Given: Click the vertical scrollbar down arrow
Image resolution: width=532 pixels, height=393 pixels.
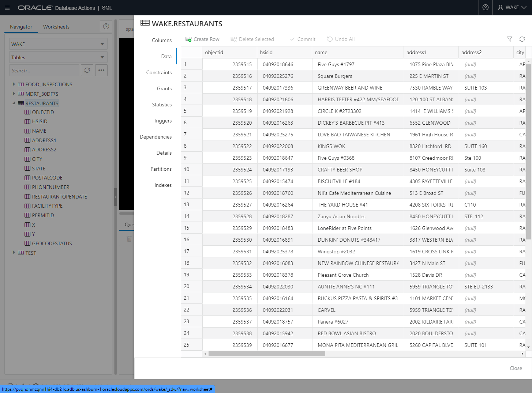Looking at the screenshot, I should [x=528, y=347].
